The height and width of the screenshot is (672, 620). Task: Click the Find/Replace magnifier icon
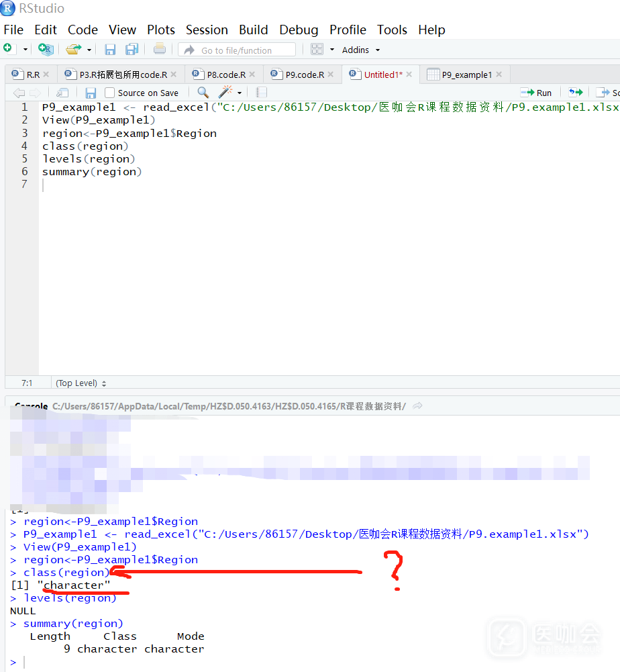[203, 93]
